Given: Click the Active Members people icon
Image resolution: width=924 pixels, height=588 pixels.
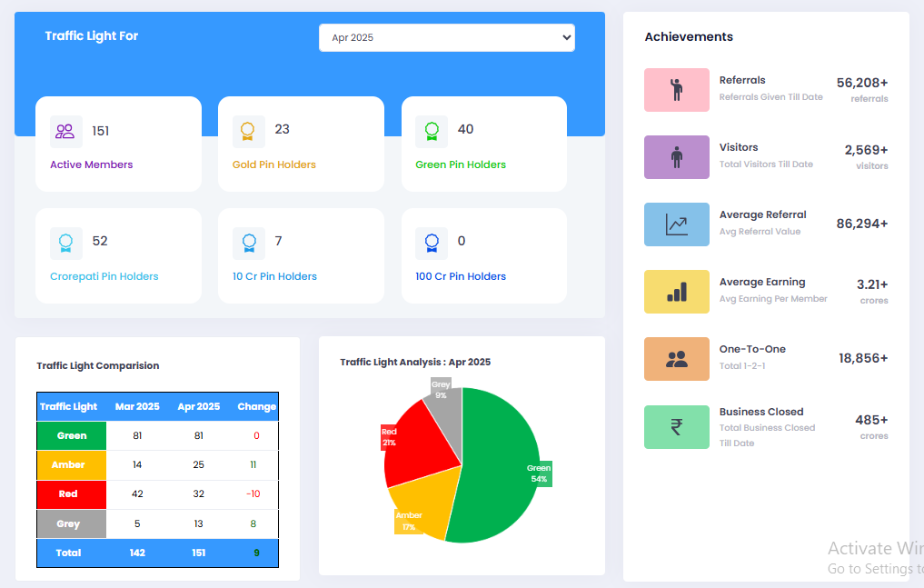Looking at the screenshot, I should pyautogui.click(x=65, y=131).
